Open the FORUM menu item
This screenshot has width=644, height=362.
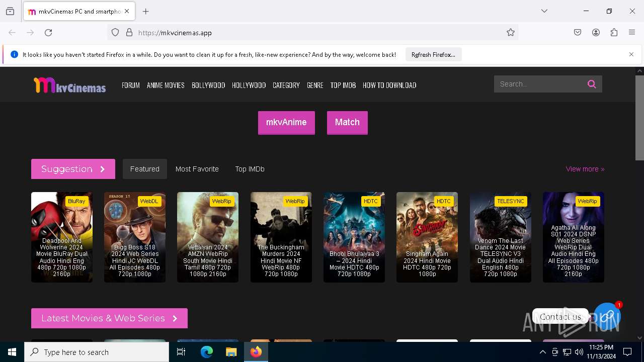tap(131, 85)
